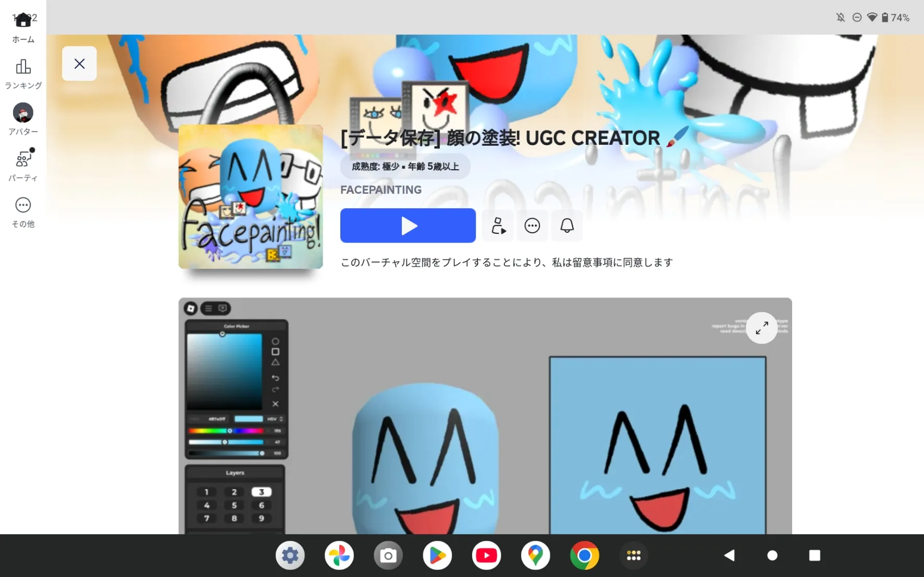Image resolution: width=924 pixels, height=577 pixels.
Task: Open the three-dot options next to play
Action: (x=532, y=226)
